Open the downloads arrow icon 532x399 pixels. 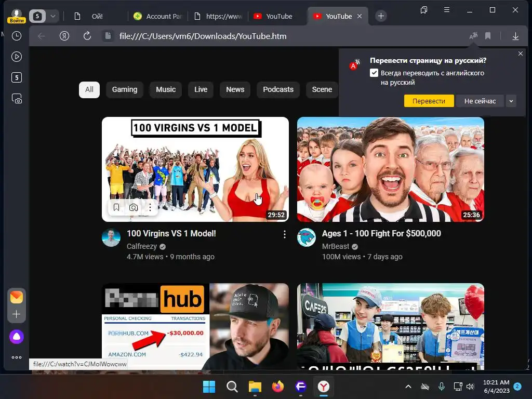[x=515, y=36]
